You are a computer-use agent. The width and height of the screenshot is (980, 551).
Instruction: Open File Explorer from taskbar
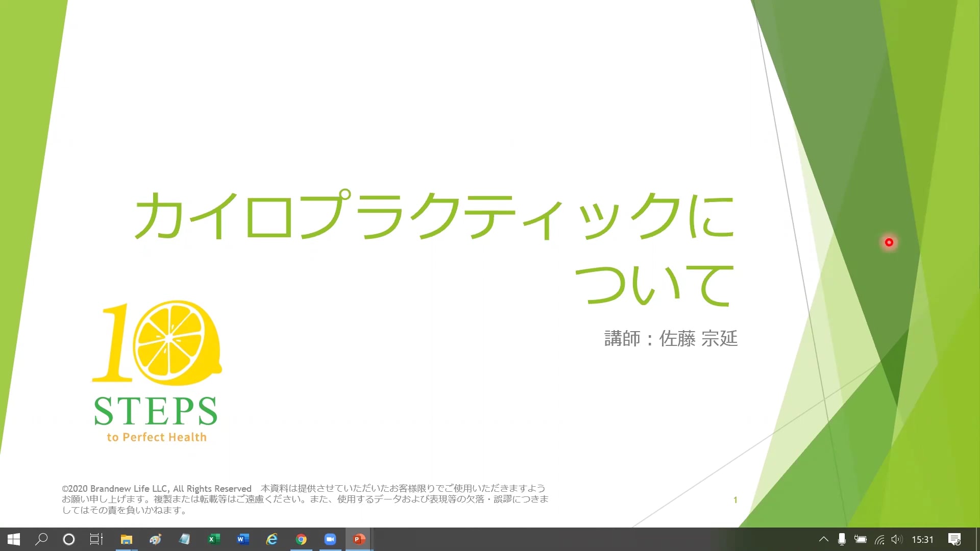(x=126, y=539)
